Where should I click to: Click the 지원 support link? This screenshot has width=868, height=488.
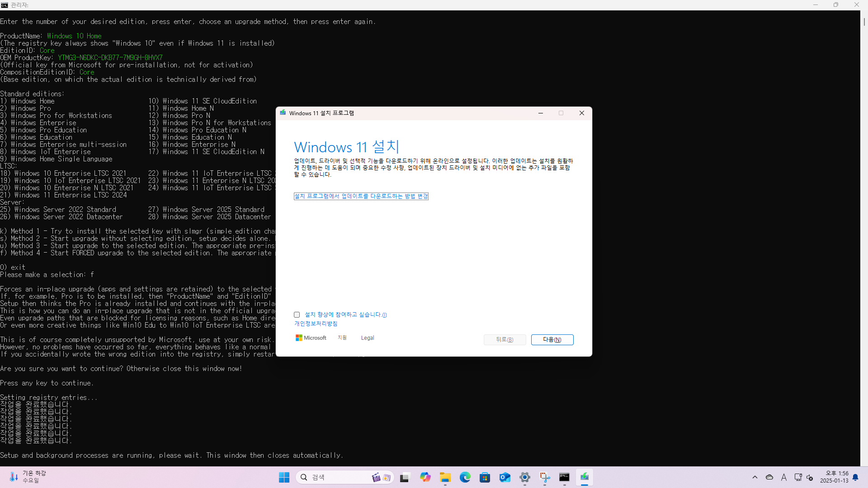(x=342, y=338)
